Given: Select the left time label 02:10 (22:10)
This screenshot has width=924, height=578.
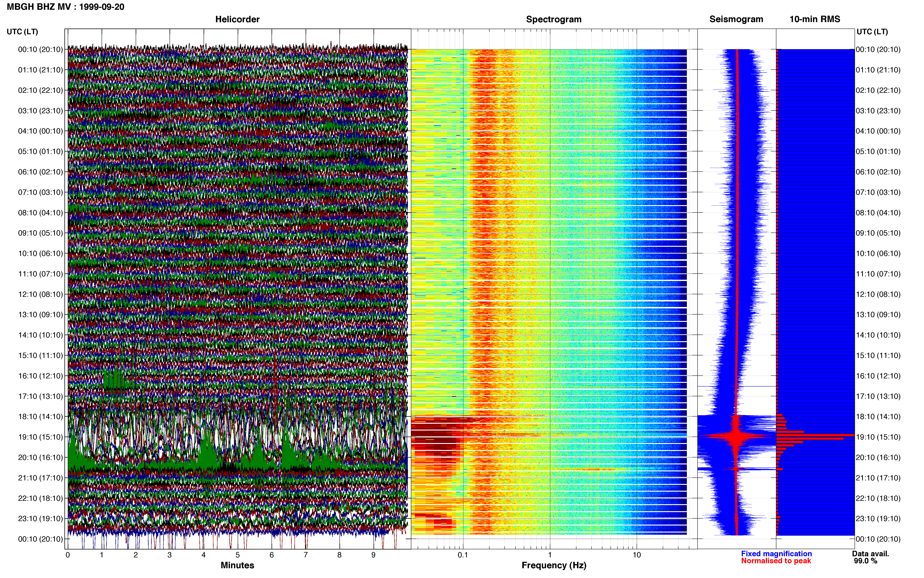Looking at the screenshot, I should click(x=40, y=90).
